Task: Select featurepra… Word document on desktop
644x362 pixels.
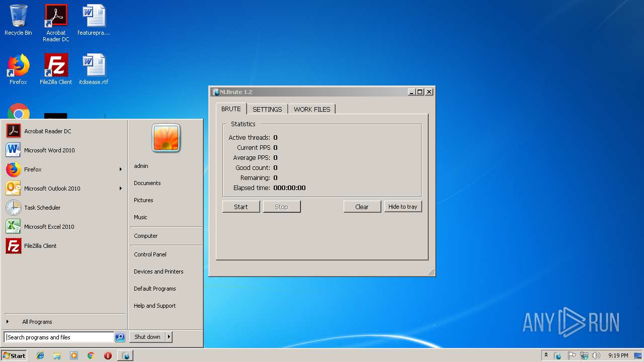Action: click(x=94, y=20)
